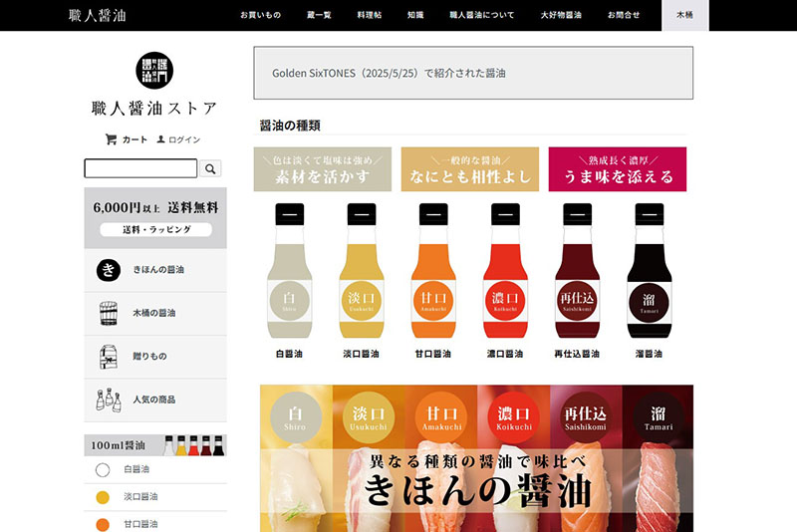
Task: Open the bottles icon for 人気の商品
Action: [108, 399]
